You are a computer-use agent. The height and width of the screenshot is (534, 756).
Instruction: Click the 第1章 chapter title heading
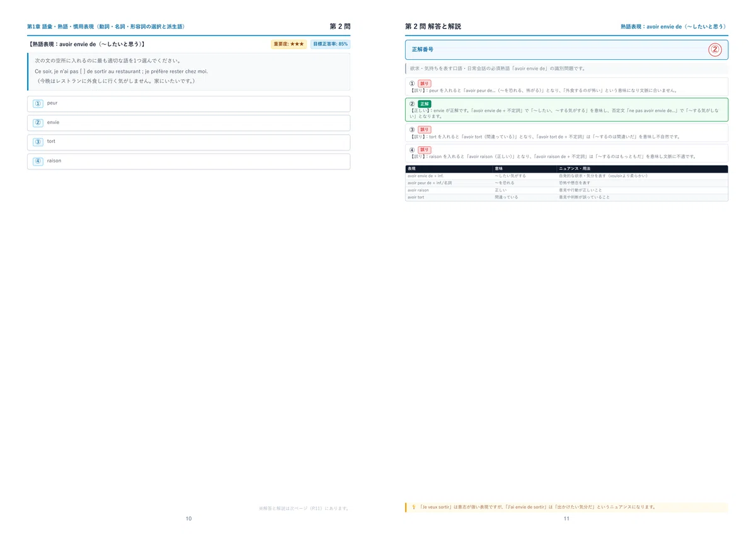pos(106,26)
